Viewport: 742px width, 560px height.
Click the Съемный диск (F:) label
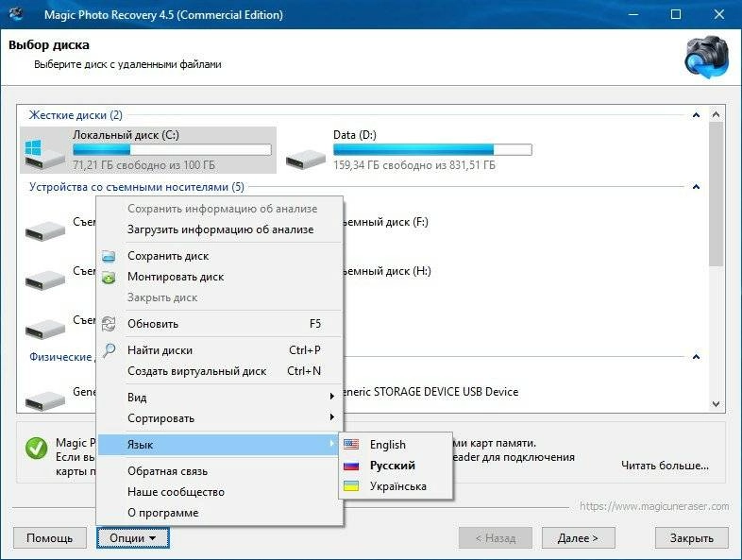click(x=385, y=222)
